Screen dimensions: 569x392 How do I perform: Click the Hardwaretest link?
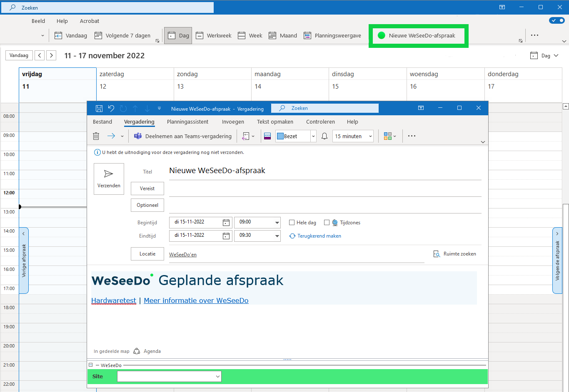pos(114,300)
